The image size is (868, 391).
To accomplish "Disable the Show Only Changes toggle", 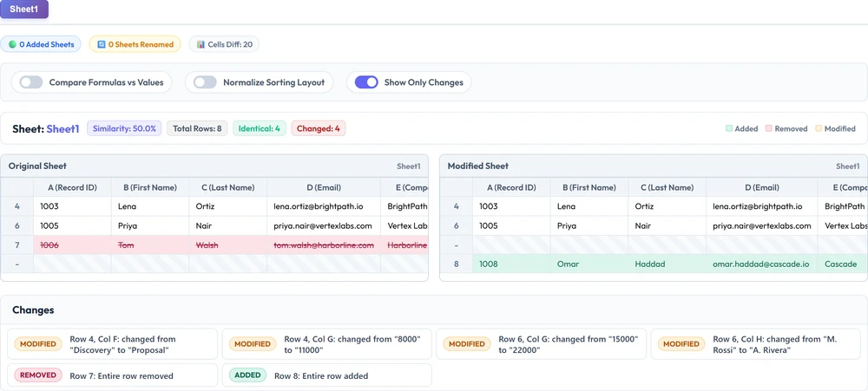I will click(366, 82).
